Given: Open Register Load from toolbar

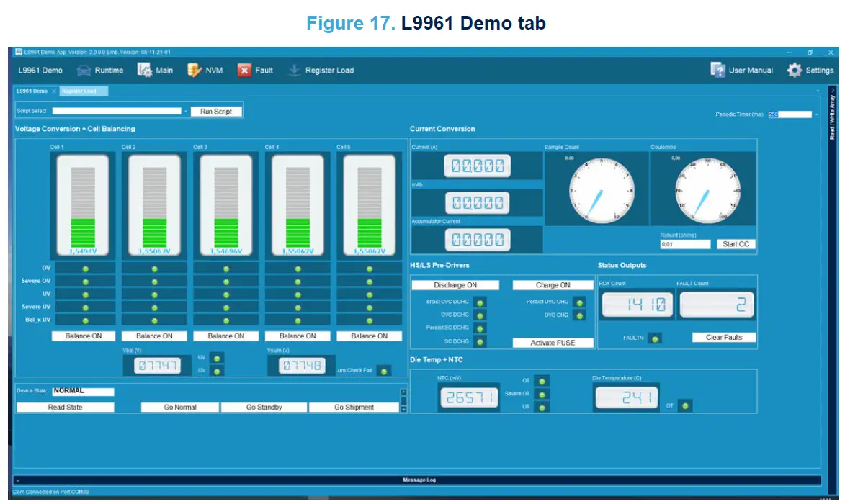Looking at the screenshot, I should (321, 70).
